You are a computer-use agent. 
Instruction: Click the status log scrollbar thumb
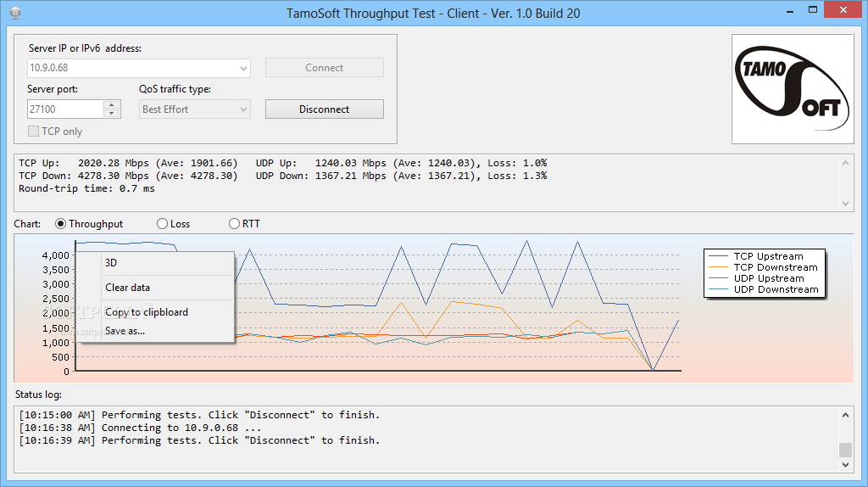pos(845,450)
